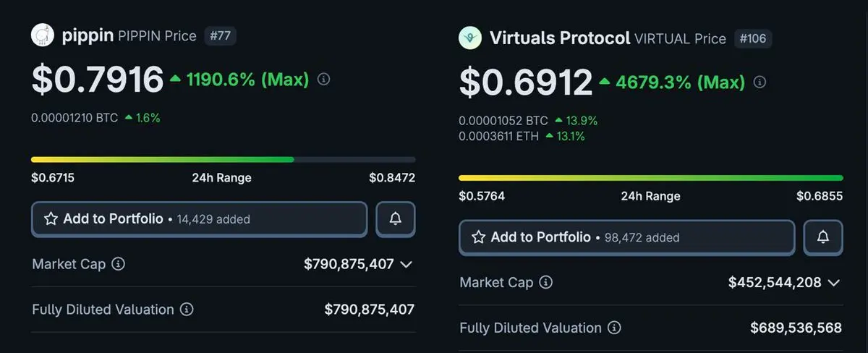
Task: Click the pippin 24h Range bar
Action: point(223,159)
